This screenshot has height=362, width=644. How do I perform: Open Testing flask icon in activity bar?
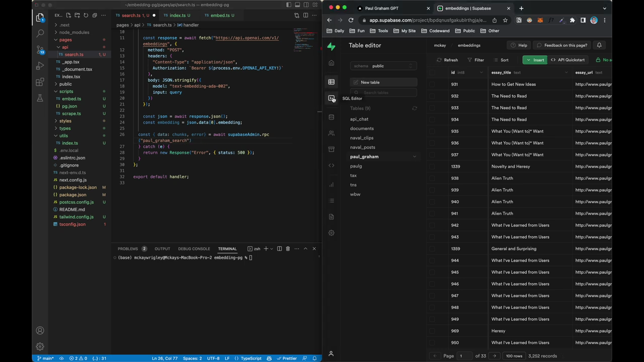[40, 99]
